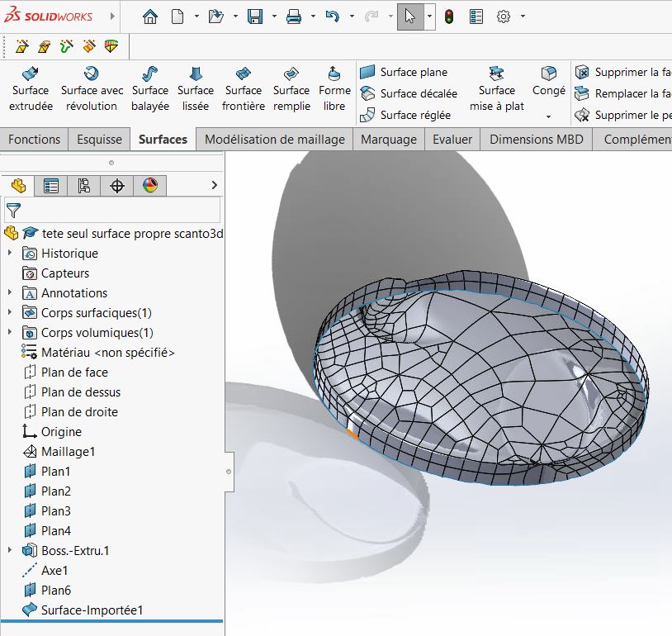Choose the Surface balayée tool
Viewport: 672px width, 636px height.
click(x=149, y=89)
